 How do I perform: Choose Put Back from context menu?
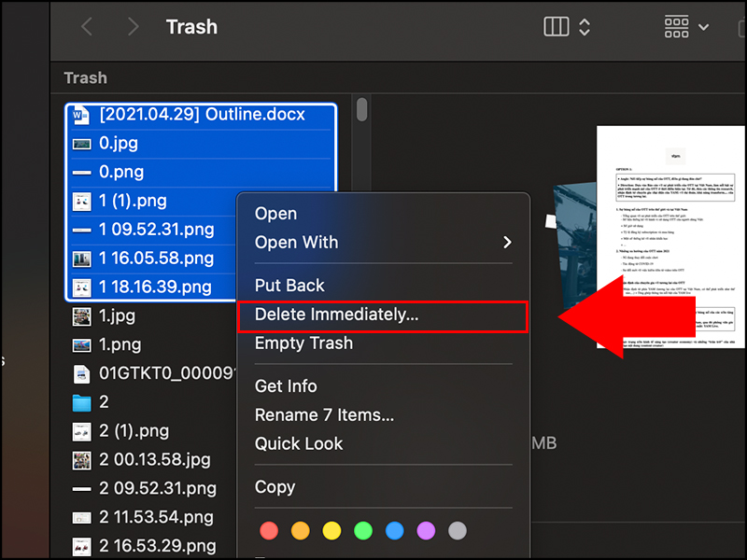point(289,286)
